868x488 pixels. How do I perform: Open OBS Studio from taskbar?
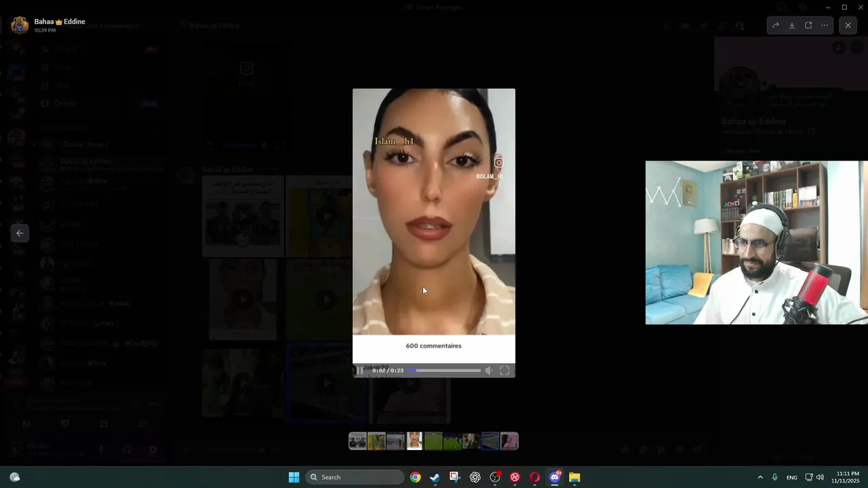[495, 477]
